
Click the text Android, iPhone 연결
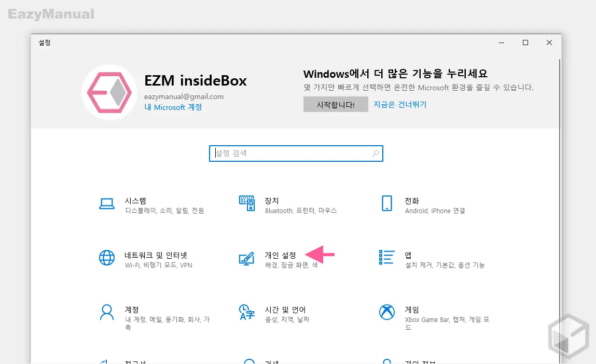tap(435, 211)
